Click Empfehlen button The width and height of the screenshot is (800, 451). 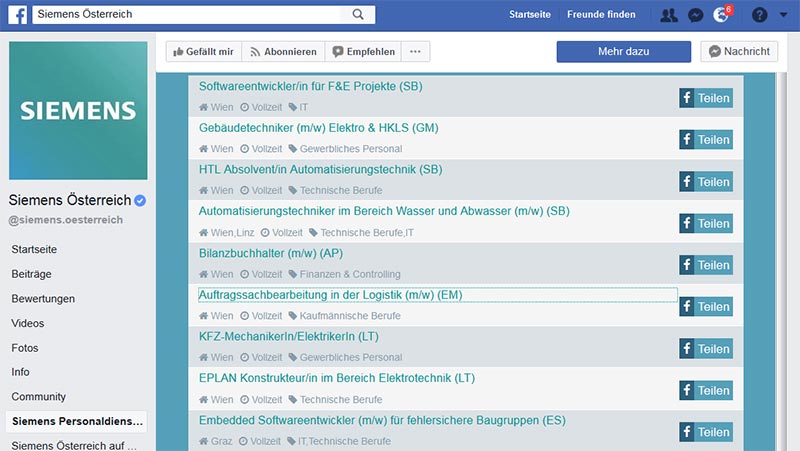[363, 52]
